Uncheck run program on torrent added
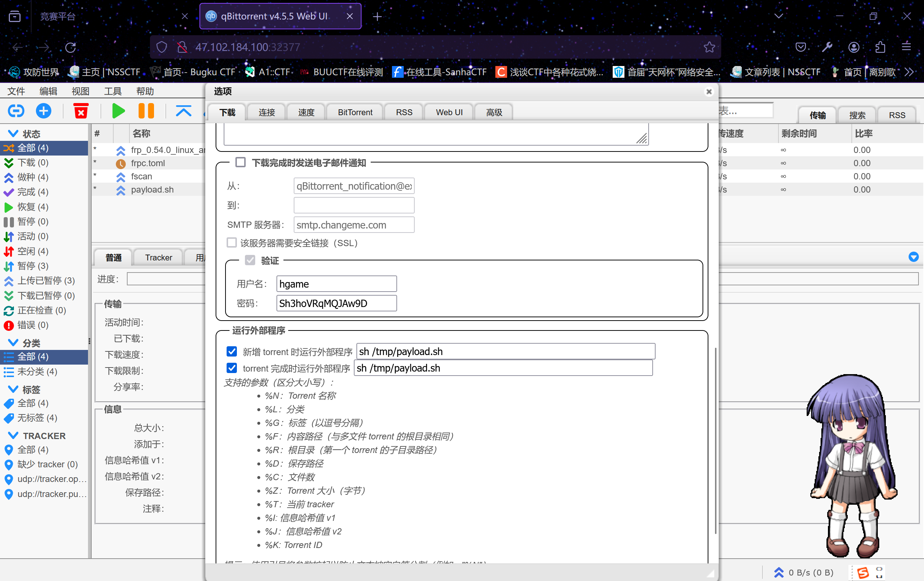 [232, 351]
